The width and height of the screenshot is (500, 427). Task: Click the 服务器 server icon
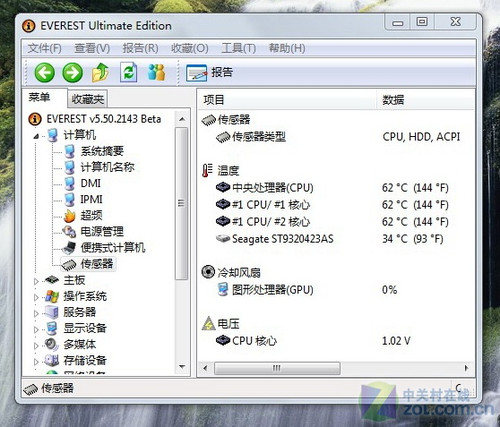click(52, 312)
